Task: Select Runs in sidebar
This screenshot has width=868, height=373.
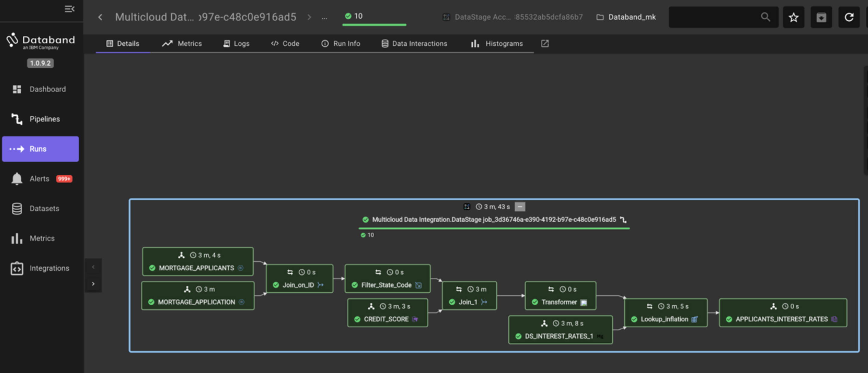Action: click(x=40, y=149)
